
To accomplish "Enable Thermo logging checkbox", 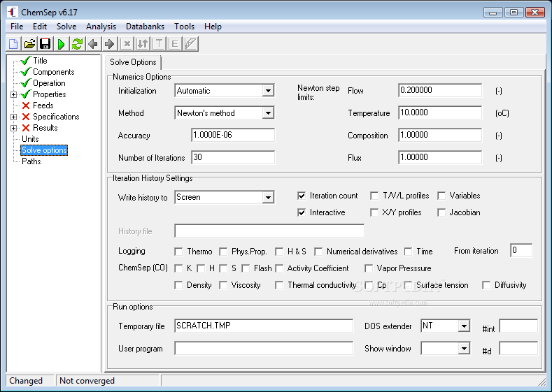I will tap(179, 252).
